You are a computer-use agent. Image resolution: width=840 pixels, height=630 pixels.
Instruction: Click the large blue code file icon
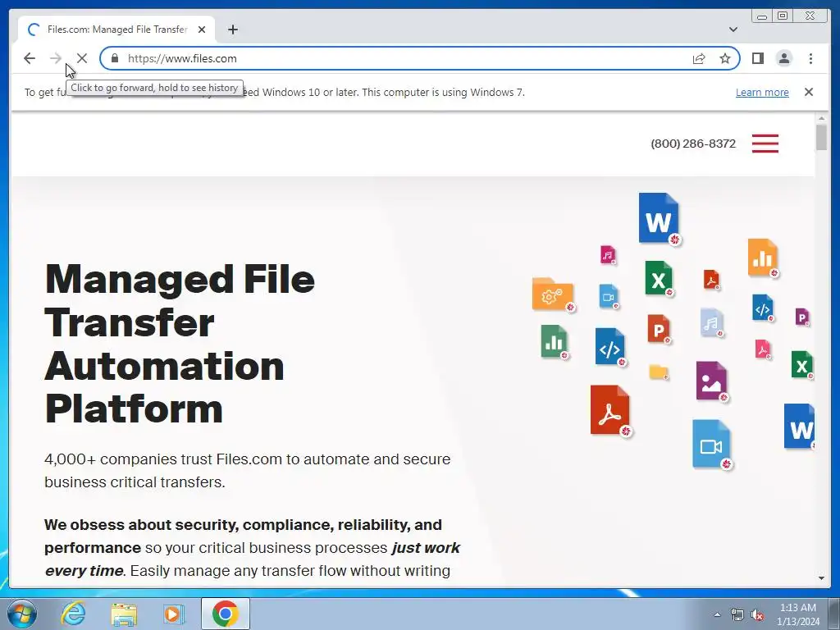[610, 347]
